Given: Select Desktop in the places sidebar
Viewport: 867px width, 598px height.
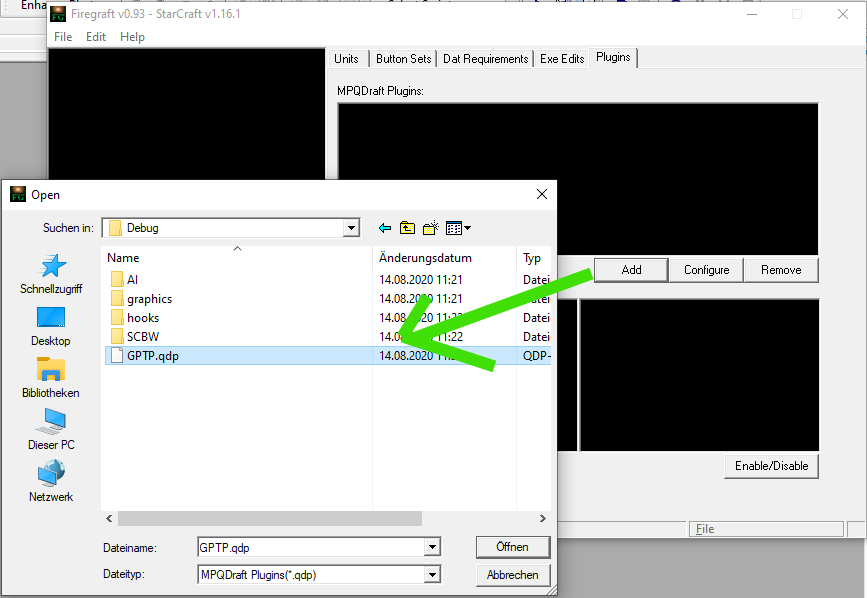Looking at the screenshot, I should point(51,326).
